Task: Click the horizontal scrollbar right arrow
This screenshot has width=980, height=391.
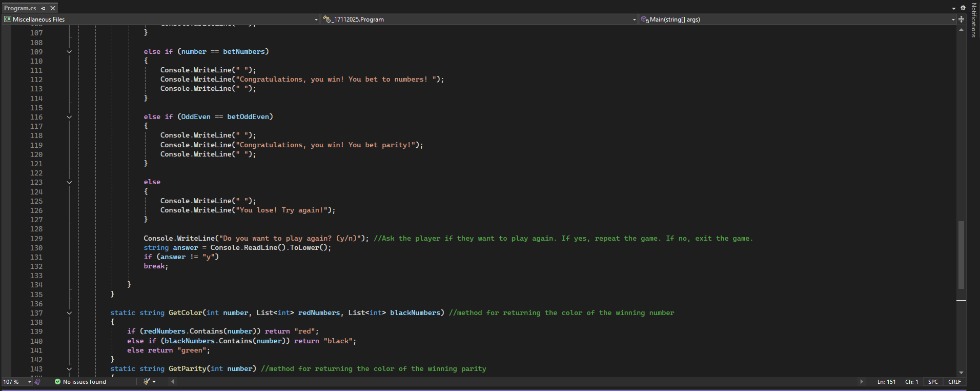Action: (861, 382)
